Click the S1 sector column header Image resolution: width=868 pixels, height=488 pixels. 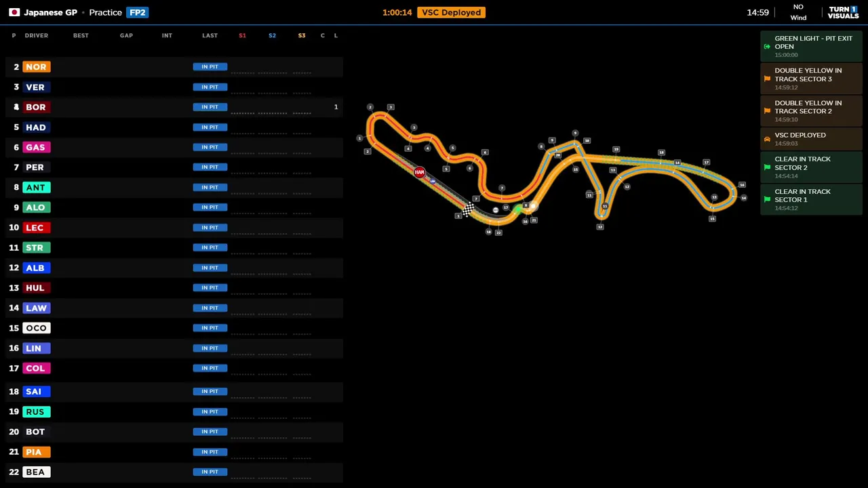tap(242, 35)
